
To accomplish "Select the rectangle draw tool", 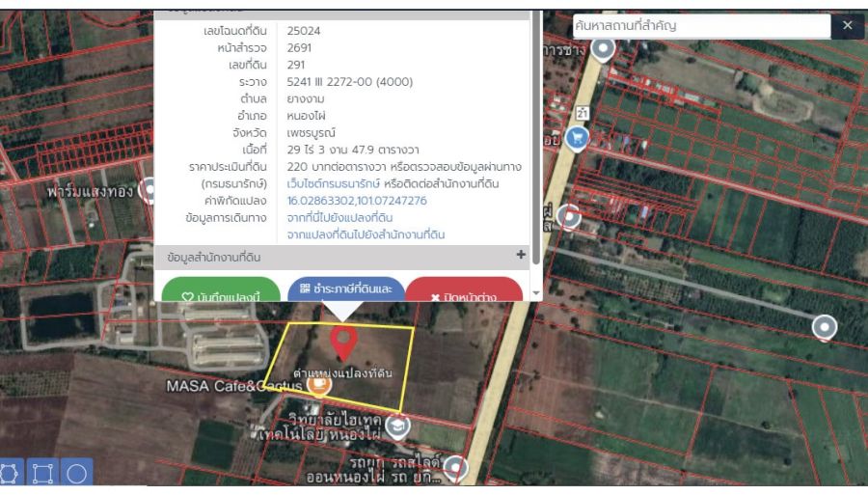I will tap(44, 475).
